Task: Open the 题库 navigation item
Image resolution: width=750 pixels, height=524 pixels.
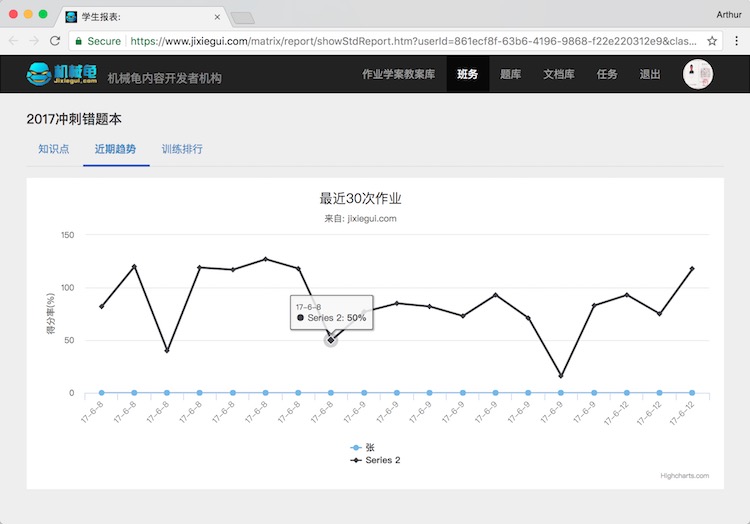Action: pyautogui.click(x=510, y=75)
